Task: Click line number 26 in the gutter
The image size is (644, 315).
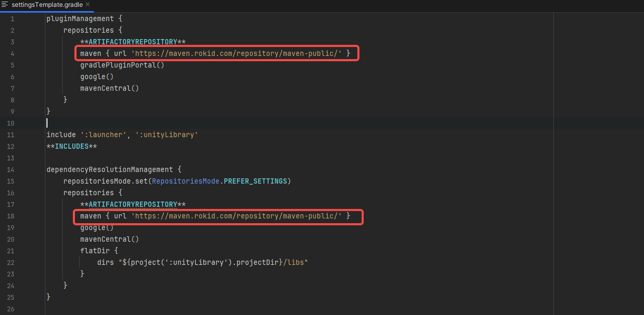Action: pyautogui.click(x=11, y=309)
